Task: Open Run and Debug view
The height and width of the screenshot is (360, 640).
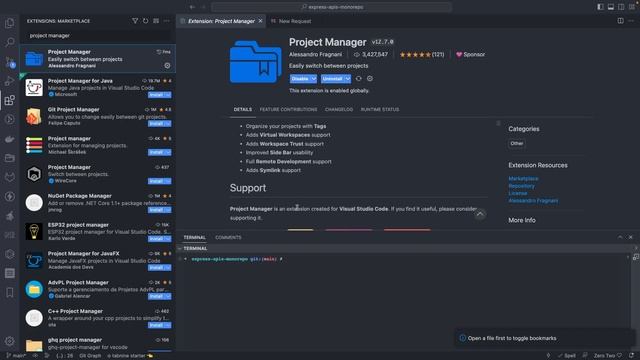Action: click(x=9, y=81)
